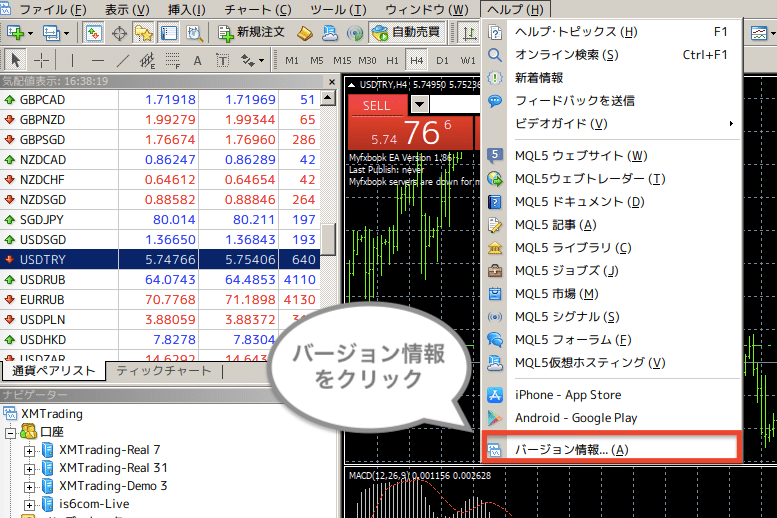The image size is (777, 518).
Task: Select the trendline tool
Action: [x=122, y=60]
